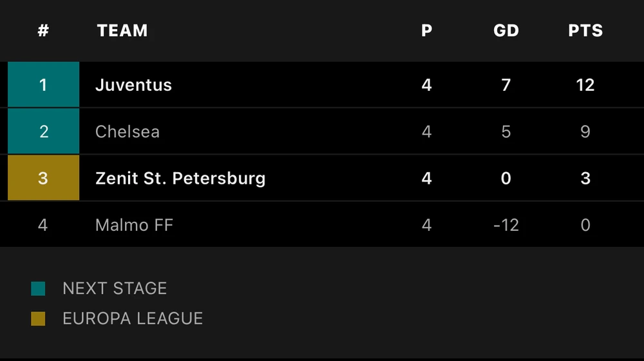Click the P column header
644x361 pixels.
click(x=426, y=30)
